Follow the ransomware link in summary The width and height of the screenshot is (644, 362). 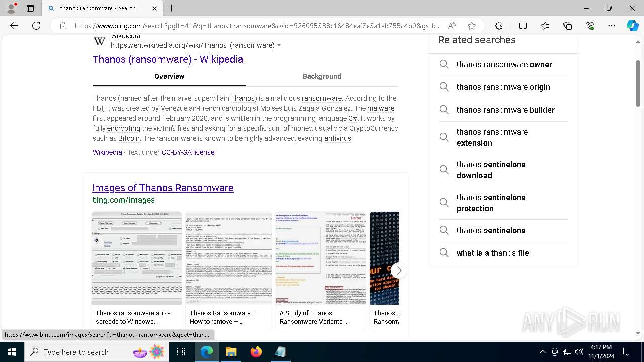pyautogui.click(x=321, y=98)
